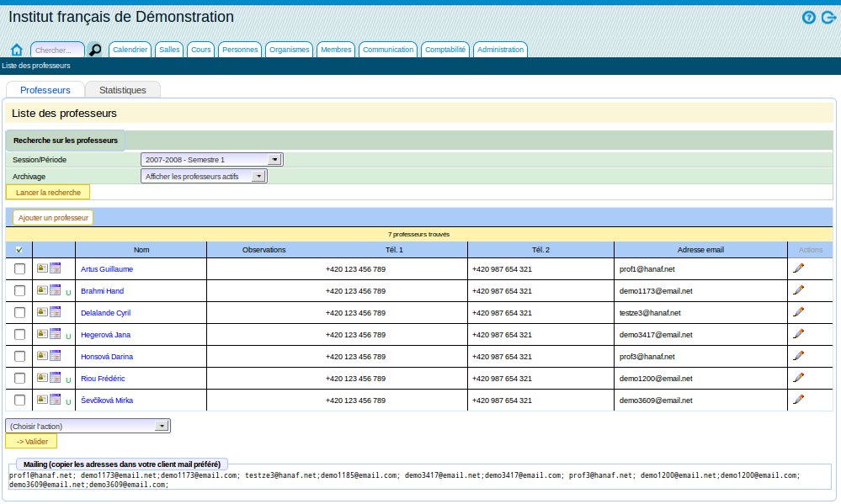Open the ID card icon for Ševčíková Mirka

point(42,400)
